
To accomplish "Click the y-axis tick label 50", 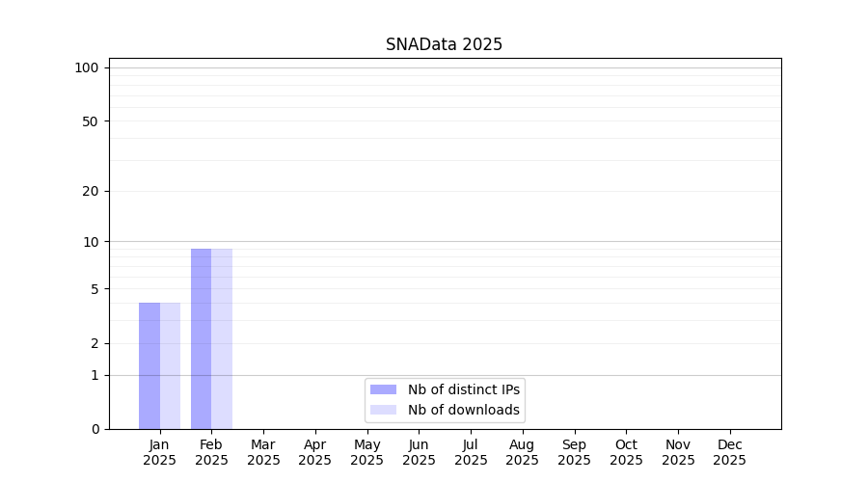I will point(90,121).
